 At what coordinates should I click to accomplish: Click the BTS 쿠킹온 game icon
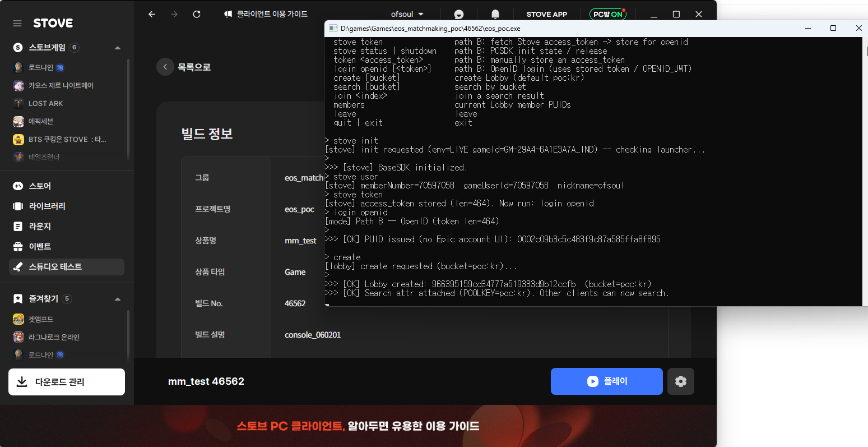[18, 139]
